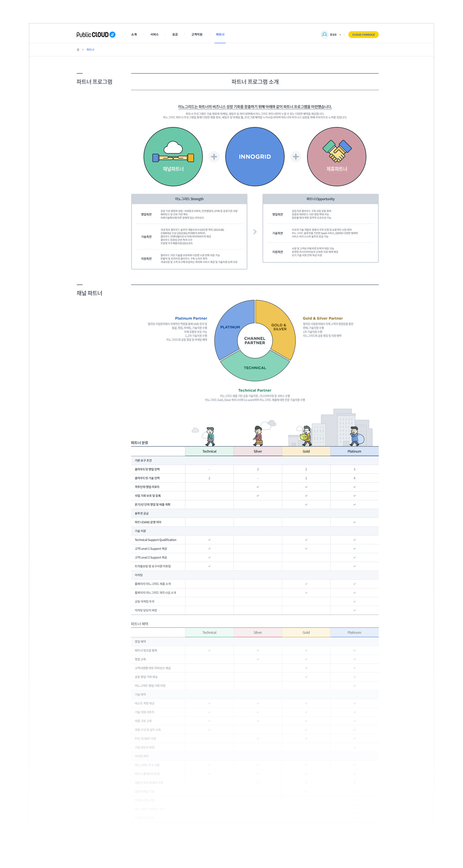
Task: Click 트러블슈팅 및 요구사항 리포팅 Technical checkmark
Action: coord(209,566)
